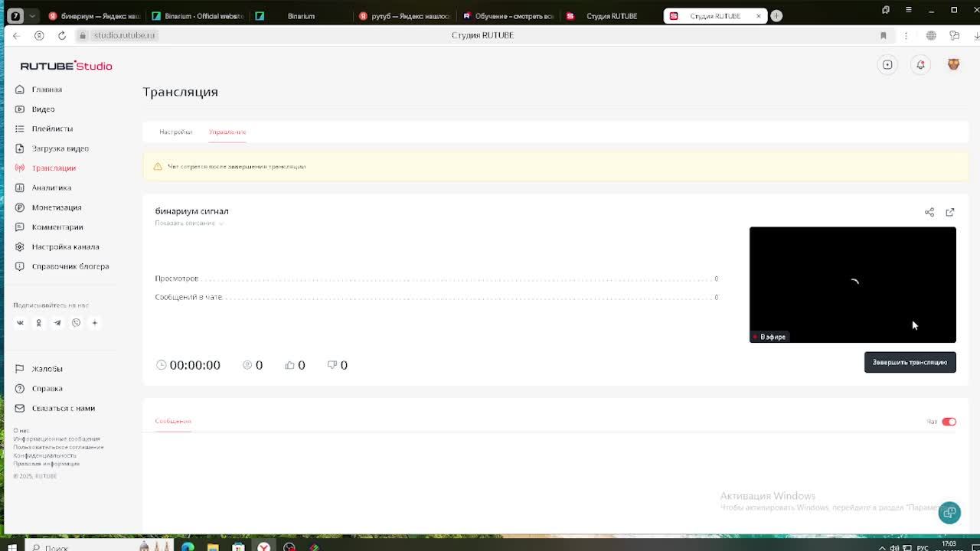Open Настройка канала settings
Image resolution: width=980 pixels, height=551 pixels.
(x=65, y=247)
